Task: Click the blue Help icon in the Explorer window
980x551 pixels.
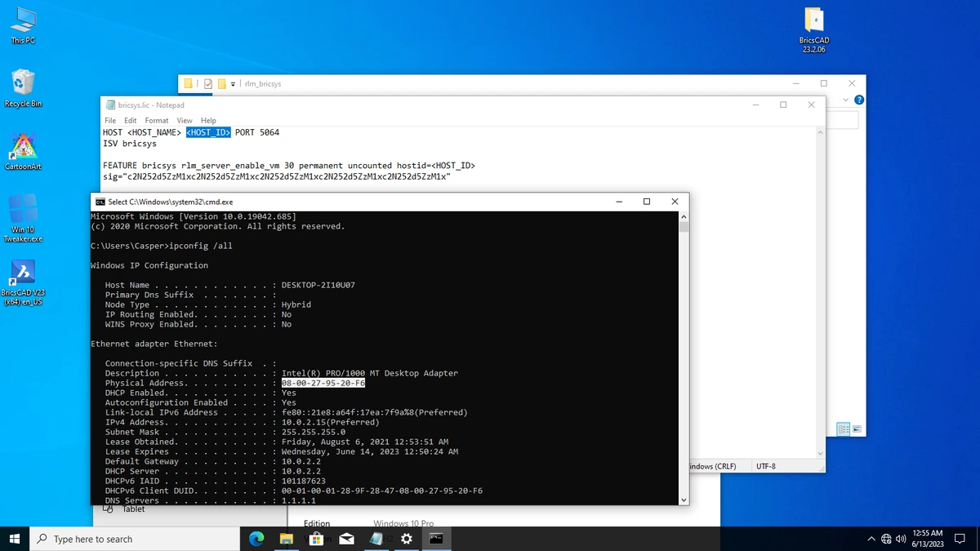Action: (858, 100)
